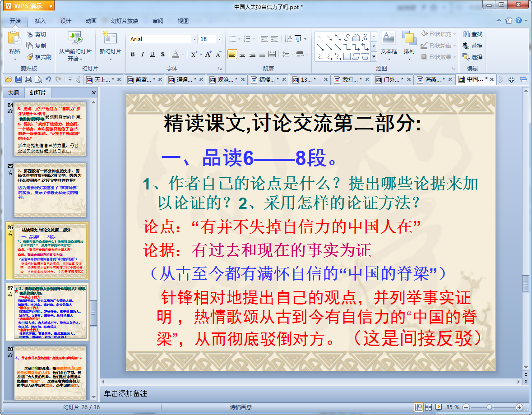Image resolution: width=532 pixels, height=415 pixels.
Task: Toggle italic formatting
Action: (x=143, y=54)
